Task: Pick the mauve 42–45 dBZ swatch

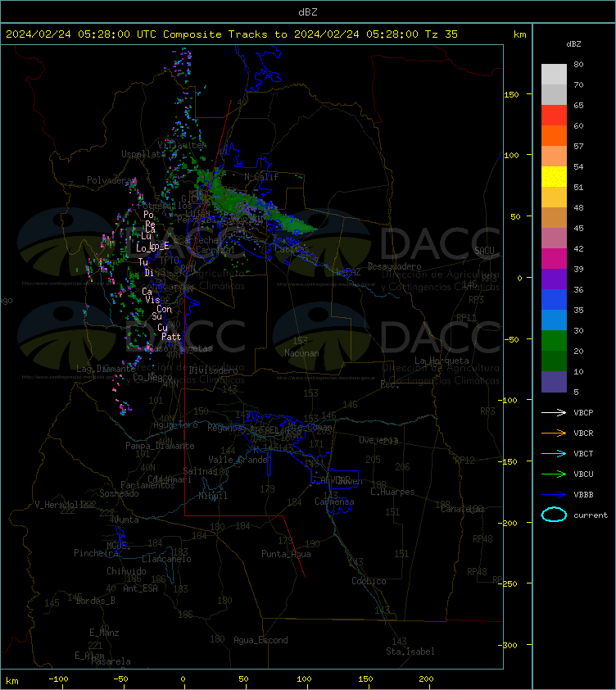Action: click(554, 238)
